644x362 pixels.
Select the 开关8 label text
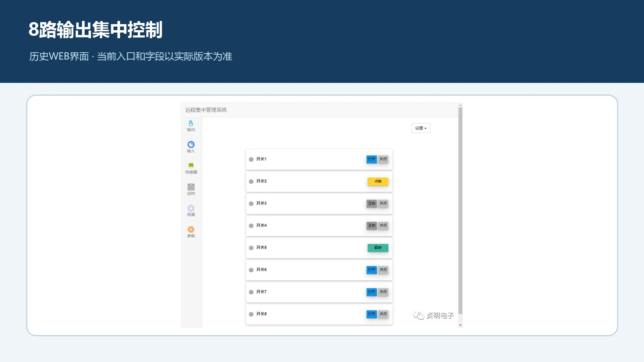coord(261,314)
